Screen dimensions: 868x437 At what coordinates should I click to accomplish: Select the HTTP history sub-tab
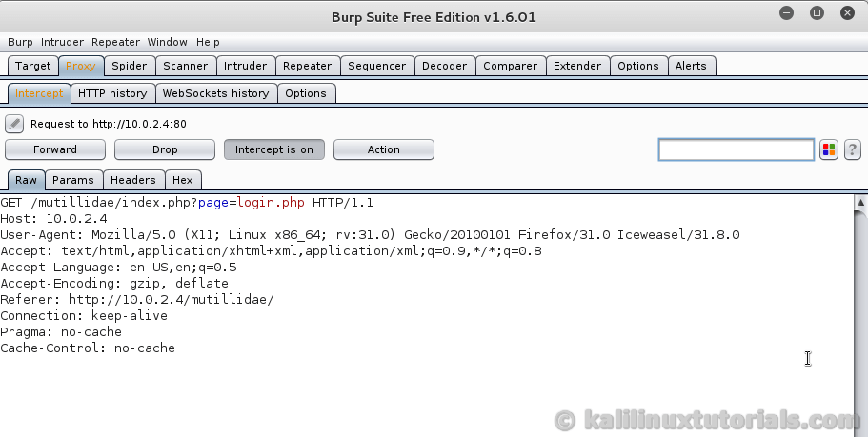(x=112, y=93)
